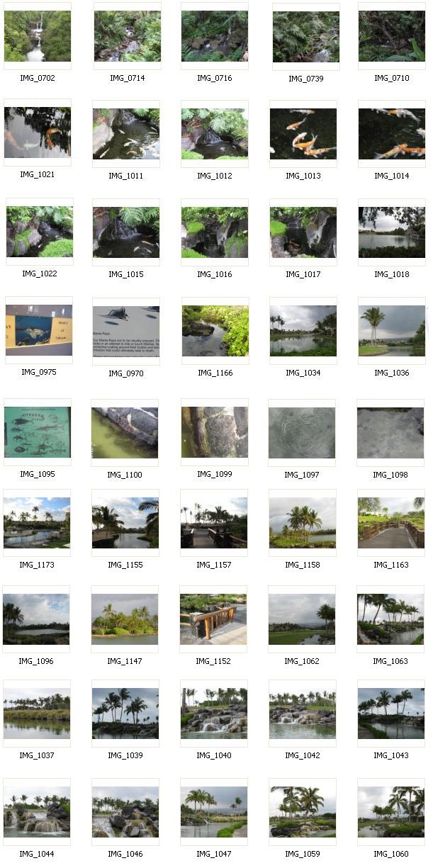Open the IMG_1152 wooden bridge photo

pos(213,619)
